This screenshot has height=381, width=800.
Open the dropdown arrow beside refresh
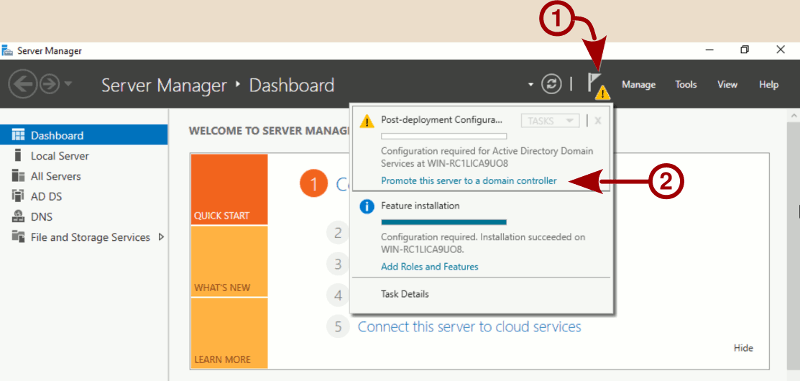531,84
